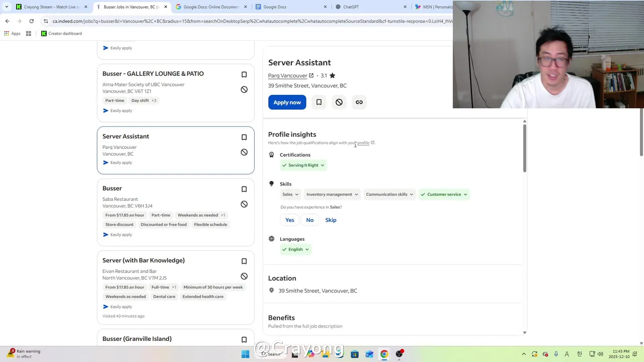Expand the Communication skills chip
Image resolution: width=644 pixels, height=362 pixels.
[389, 194]
